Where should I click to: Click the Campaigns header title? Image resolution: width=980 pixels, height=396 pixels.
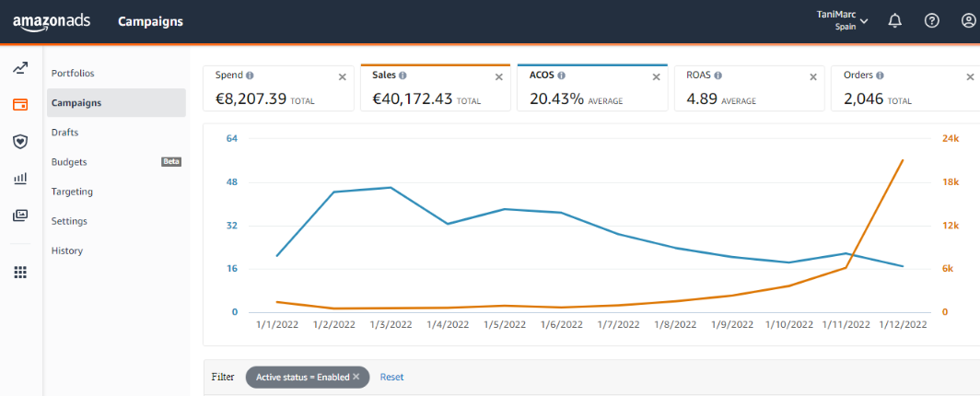[x=151, y=21]
